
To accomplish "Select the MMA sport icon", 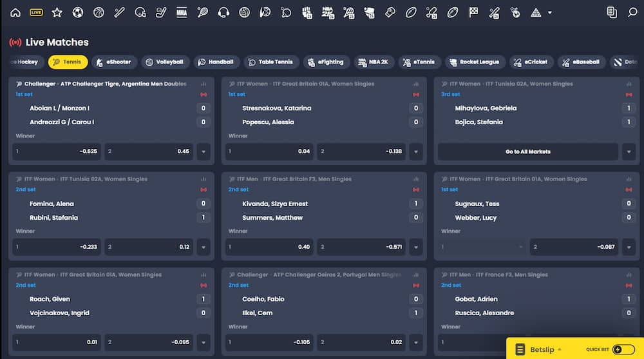I will coord(182,13).
